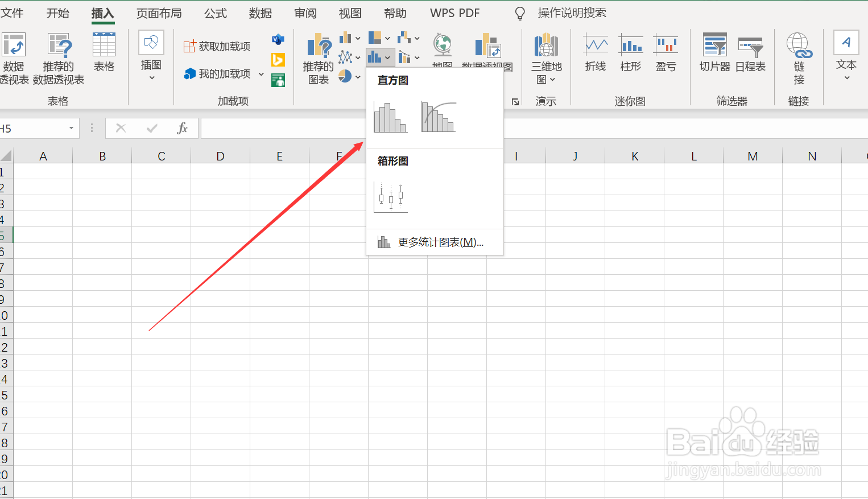Switch to the 开始 (Home) tab
Image resolution: width=868 pixels, height=499 pixels.
[x=57, y=13]
